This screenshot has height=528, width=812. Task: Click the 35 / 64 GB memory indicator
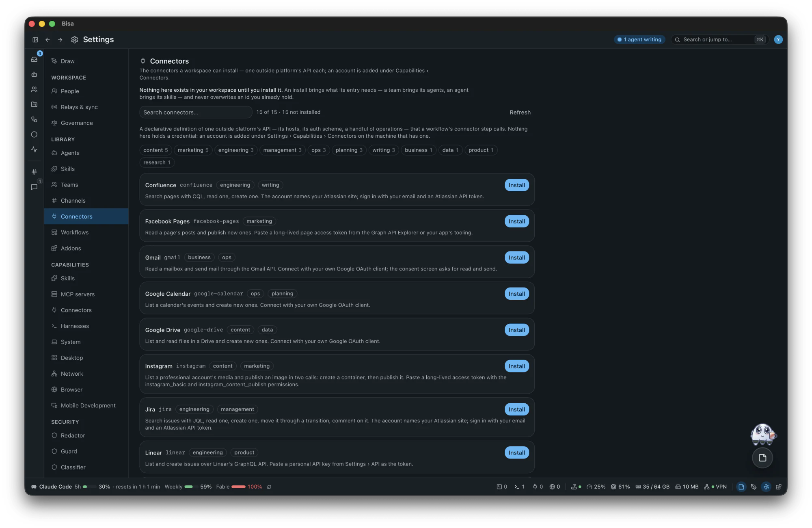point(652,487)
